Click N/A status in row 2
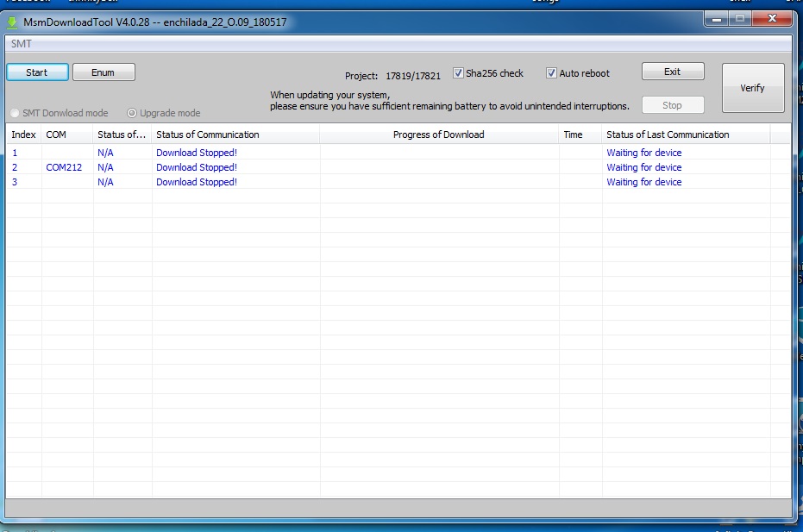The width and height of the screenshot is (803, 532). tap(105, 167)
